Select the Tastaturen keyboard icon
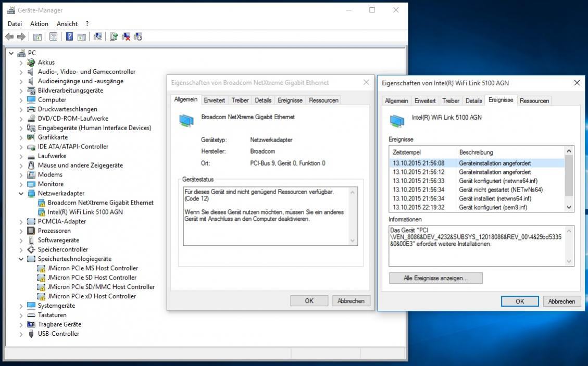 click(x=31, y=315)
